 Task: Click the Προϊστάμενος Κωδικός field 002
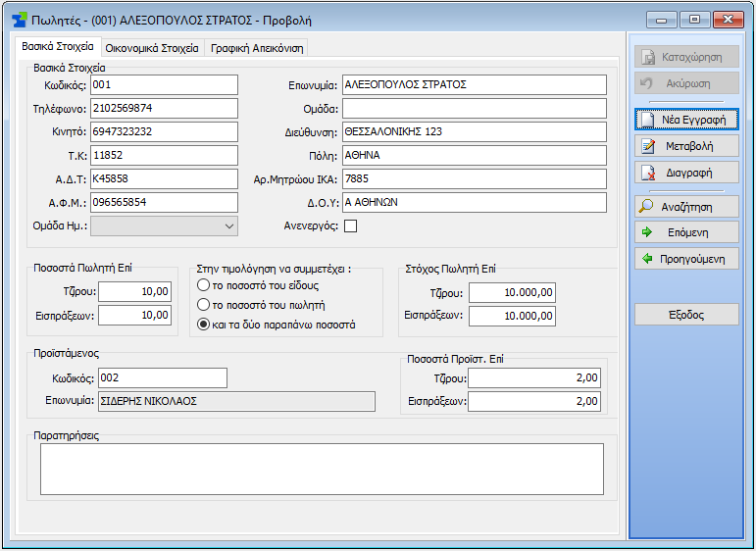coord(163,377)
